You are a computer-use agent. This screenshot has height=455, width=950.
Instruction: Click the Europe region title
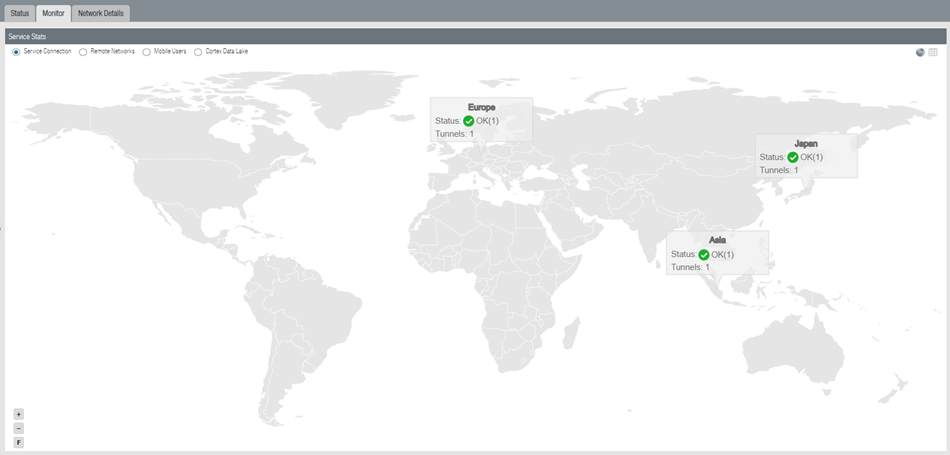click(482, 107)
